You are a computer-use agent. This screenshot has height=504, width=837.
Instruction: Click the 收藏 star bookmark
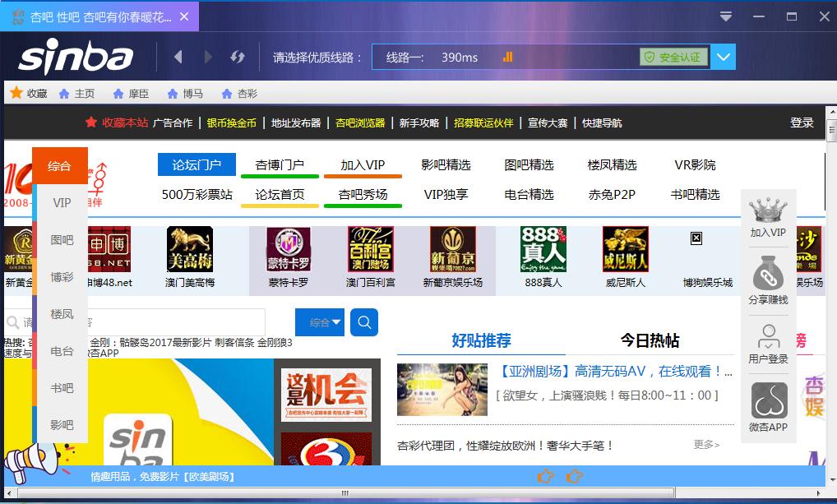pos(29,94)
